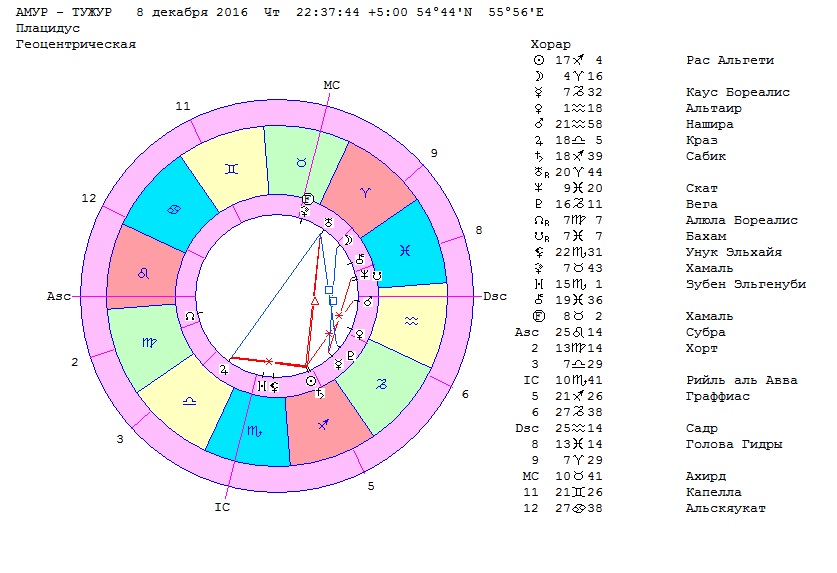The height and width of the screenshot is (573, 837).
Task: Select Jupiter's glyph inside the chart wheel
Action: tap(225, 370)
